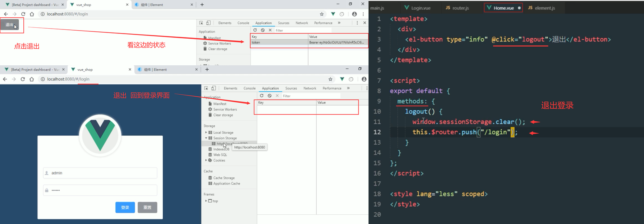Open Elements tab in login-page browser devtools
The width and height of the screenshot is (644, 224).
pyautogui.click(x=230, y=88)
